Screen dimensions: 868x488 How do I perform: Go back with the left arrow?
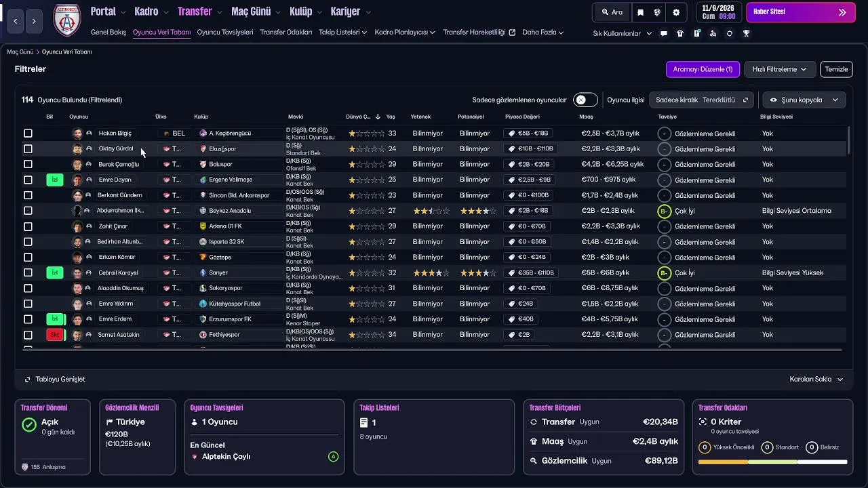tap(16, 21)
